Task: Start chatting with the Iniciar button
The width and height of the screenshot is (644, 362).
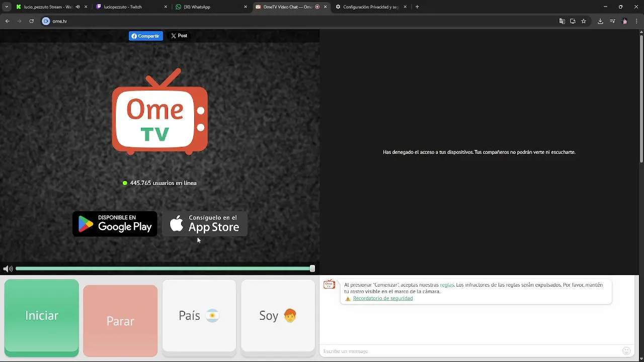Action: click(42, 317)
